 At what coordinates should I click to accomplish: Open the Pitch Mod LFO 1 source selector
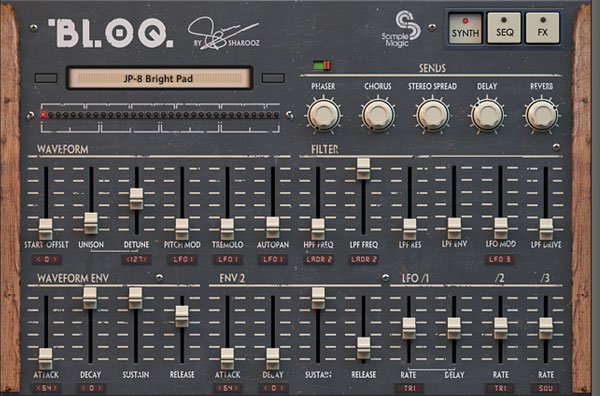pos(182,259)
